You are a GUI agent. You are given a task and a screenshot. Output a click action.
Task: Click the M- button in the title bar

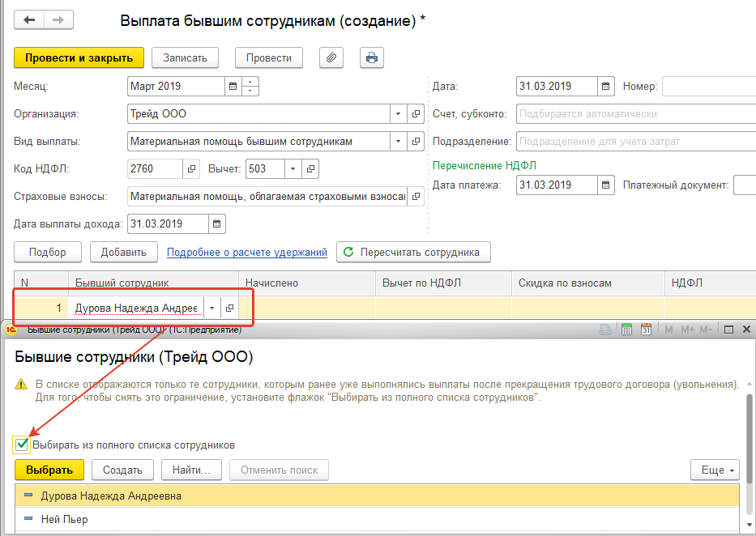706,330
